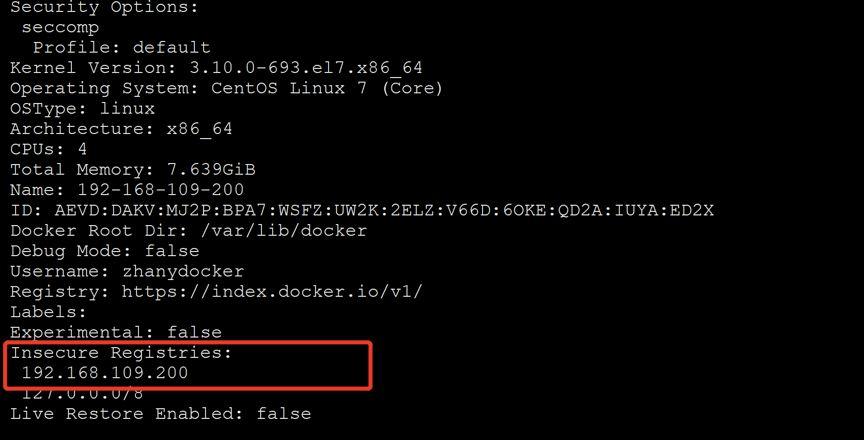Click the "Debug Mode: false" line

[x=104, y=250]
